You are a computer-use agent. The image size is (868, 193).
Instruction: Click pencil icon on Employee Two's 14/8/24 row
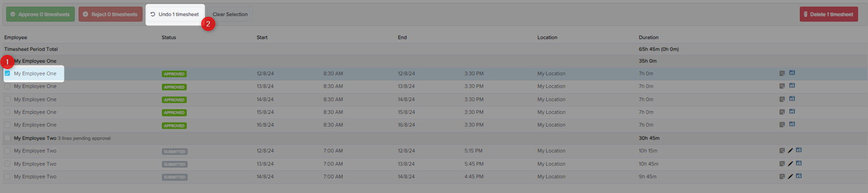[790, 177]
